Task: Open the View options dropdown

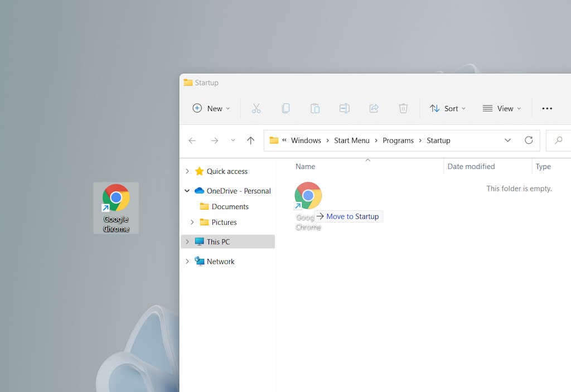Action: coord(502,109)
